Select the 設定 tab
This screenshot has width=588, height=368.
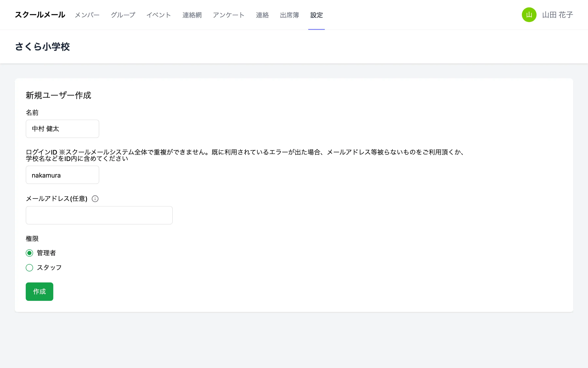tap(316, 15)
